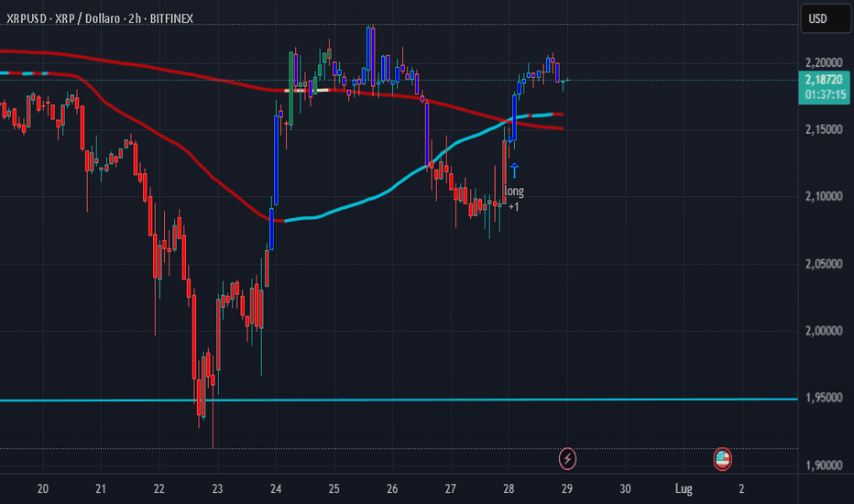Click date label 23 on time axis
Image resolution: width=854 pixels, height=504 pixels.
pyautogui.click(x=217, y=488)
